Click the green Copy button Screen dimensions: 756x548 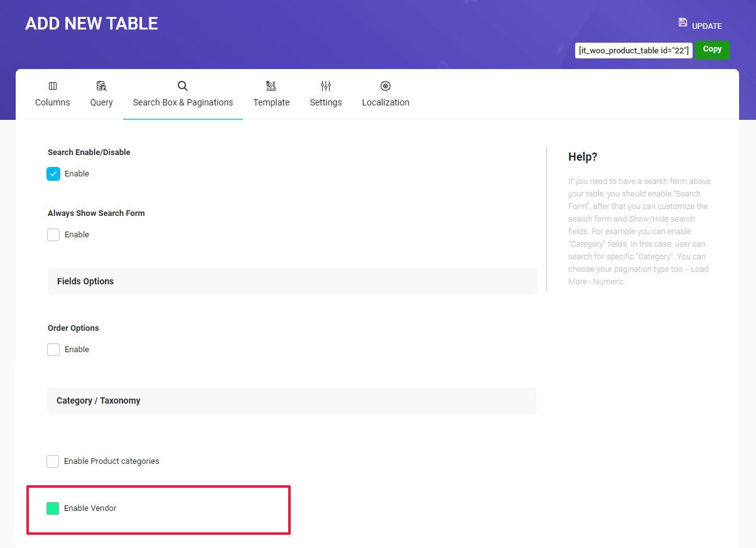[x=712, y=49]
